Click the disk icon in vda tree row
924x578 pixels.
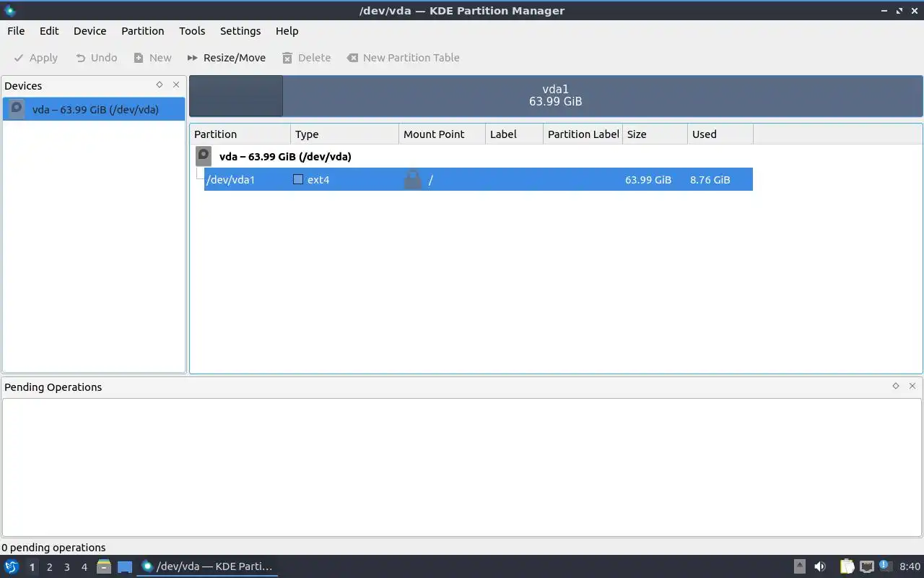[x=204, y=156]
